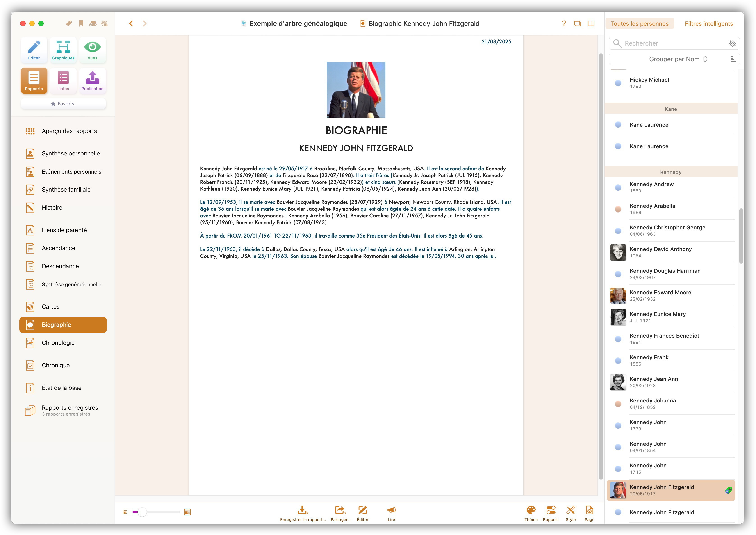
Task: Select Synthèse personnelle report
Action: [x=63, y=153]
